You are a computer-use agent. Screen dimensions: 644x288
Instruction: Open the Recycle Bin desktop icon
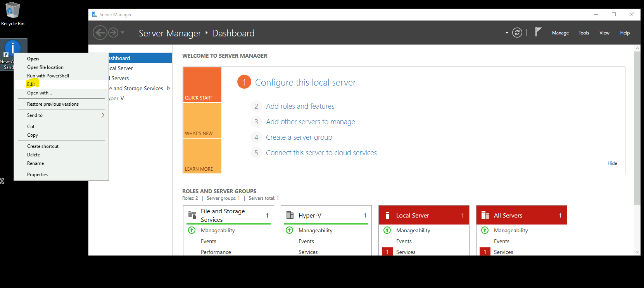(12, 14)
